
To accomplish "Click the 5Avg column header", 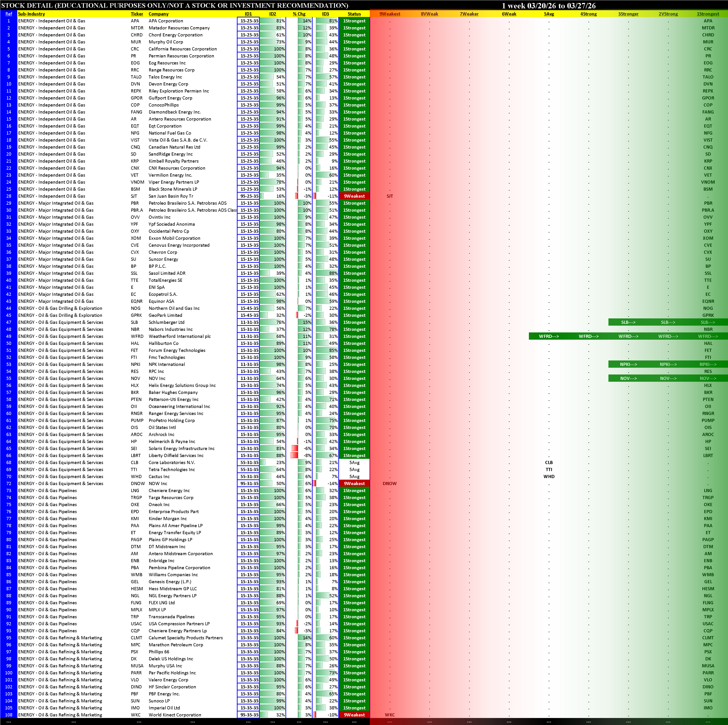I will point(549,14).
